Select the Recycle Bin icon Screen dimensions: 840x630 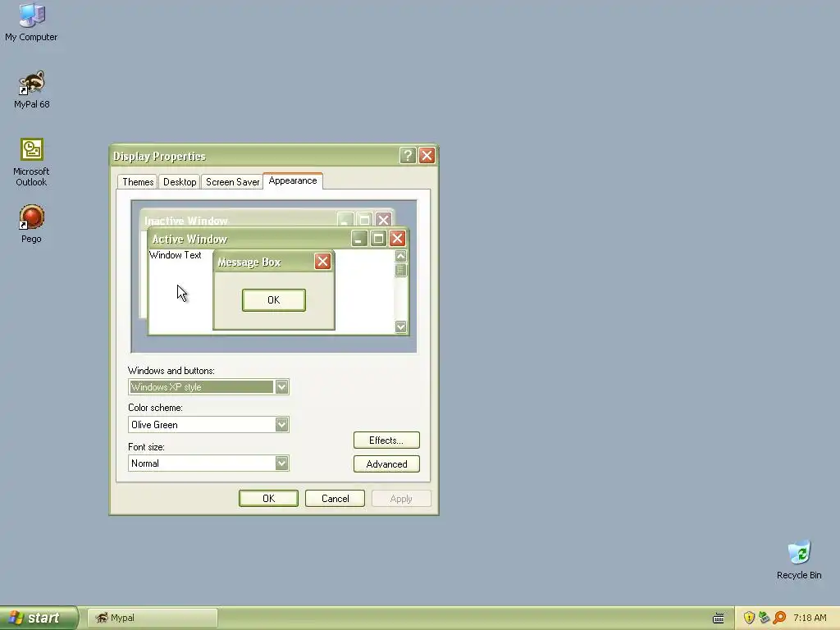tap(799, 559)
